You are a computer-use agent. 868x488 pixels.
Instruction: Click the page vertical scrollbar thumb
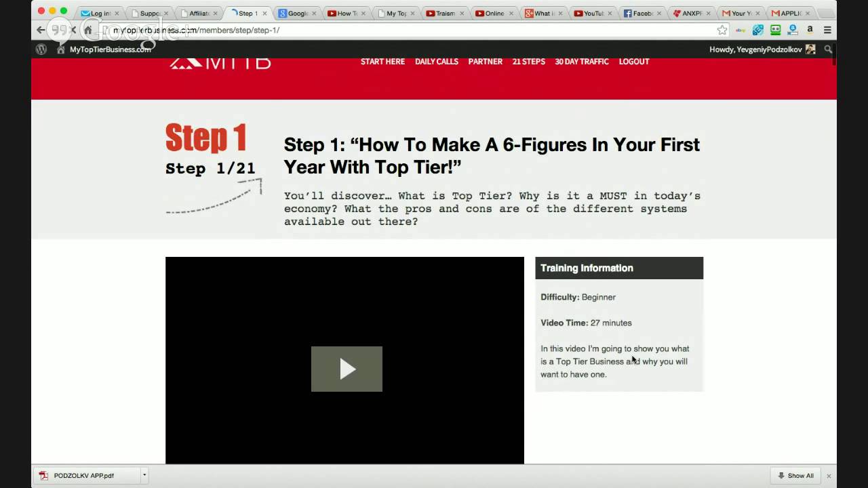[x=833, y=54]
